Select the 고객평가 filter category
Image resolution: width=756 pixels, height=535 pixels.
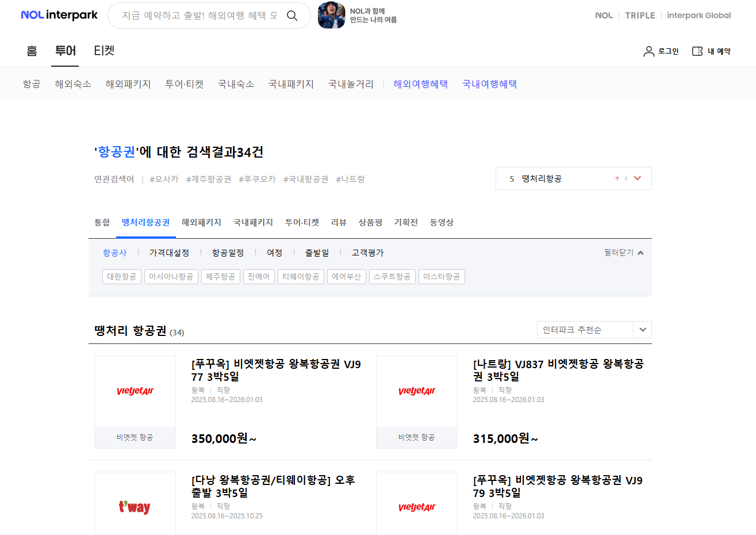pos(368,253)
